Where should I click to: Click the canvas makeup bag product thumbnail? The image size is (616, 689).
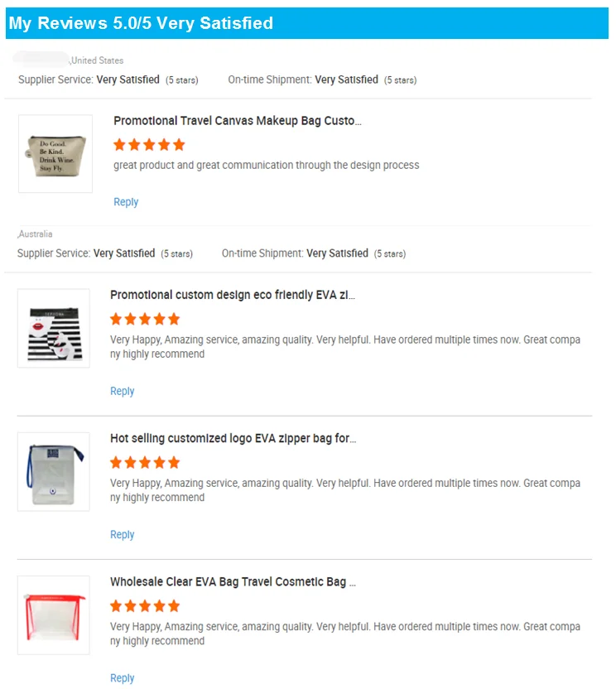[55, 154]
